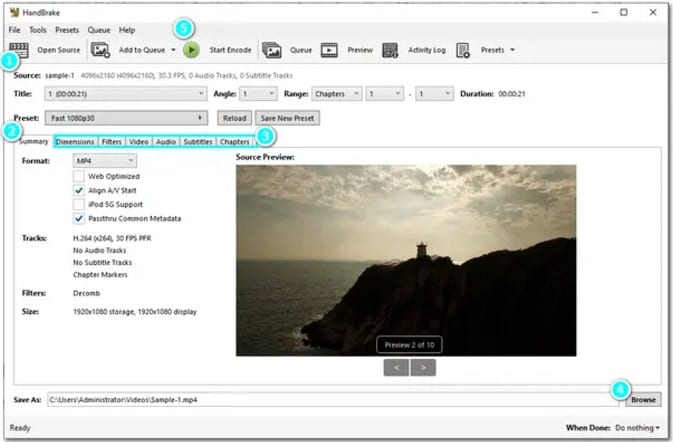Uncheck Align A/V Start

pos(79,190)
